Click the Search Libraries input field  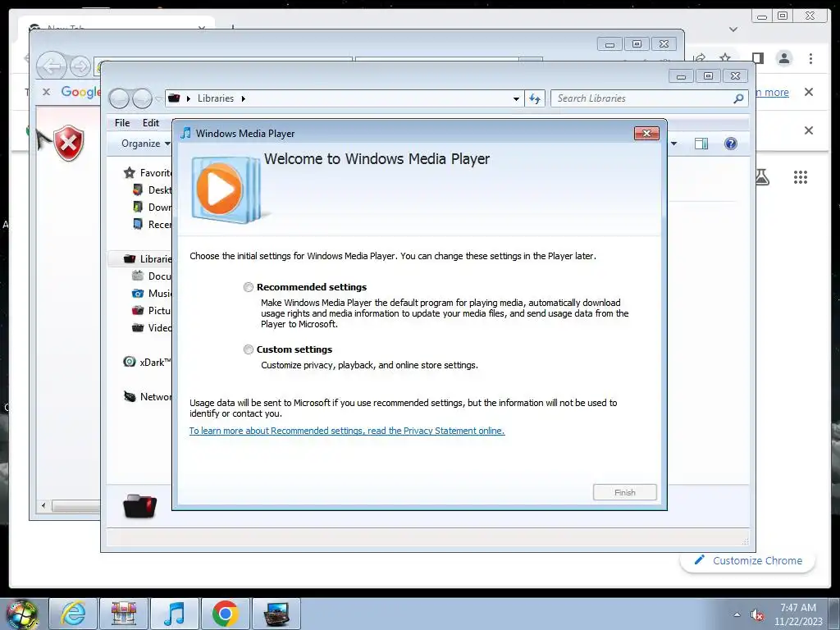tap(641, 98)
